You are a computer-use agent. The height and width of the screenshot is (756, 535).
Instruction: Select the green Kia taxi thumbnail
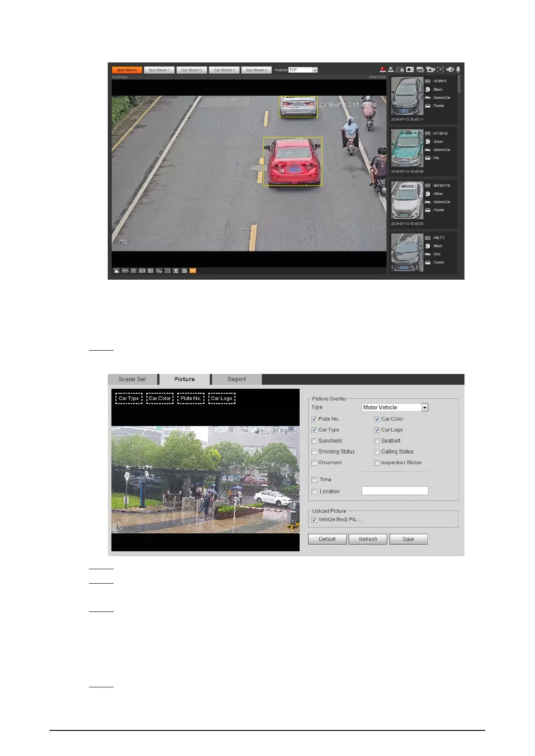407,148
